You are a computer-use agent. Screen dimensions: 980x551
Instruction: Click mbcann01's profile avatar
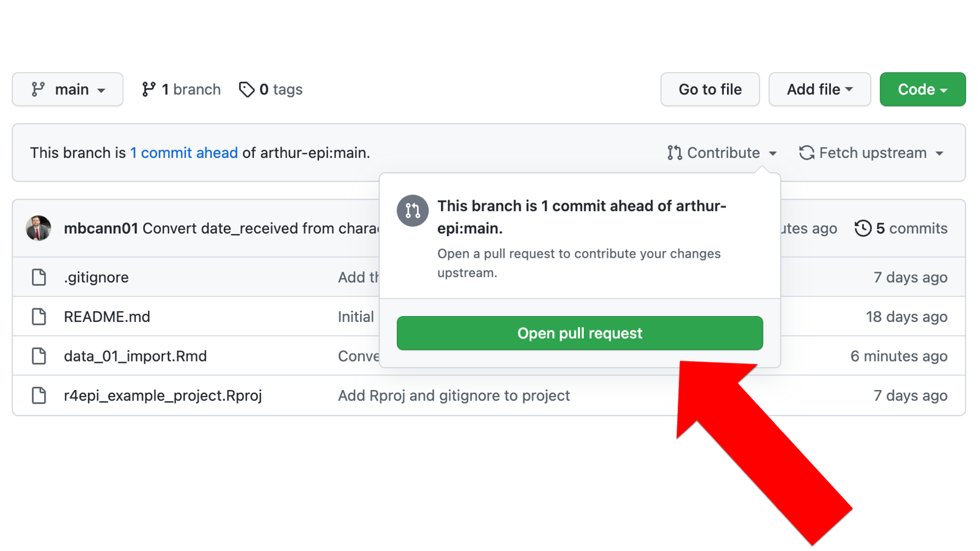click(39, 228)
